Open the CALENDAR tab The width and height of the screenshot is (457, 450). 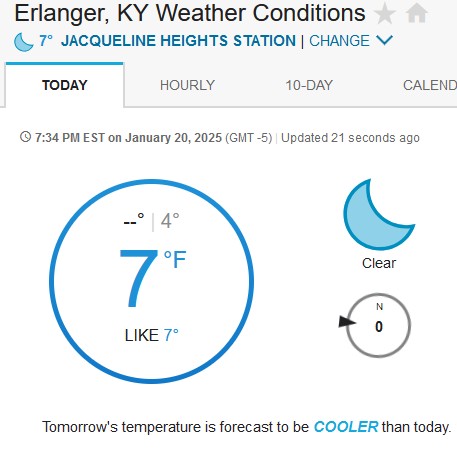[430, 85]
